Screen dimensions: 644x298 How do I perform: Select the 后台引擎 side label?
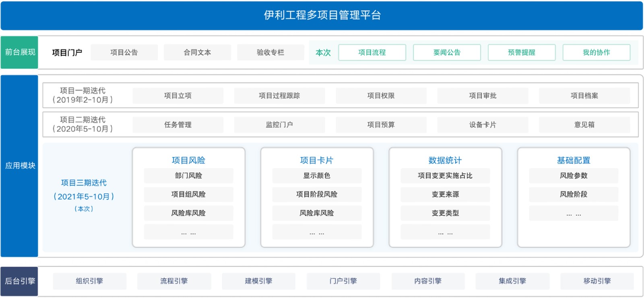pyautogui.click(x=19, y=281)
